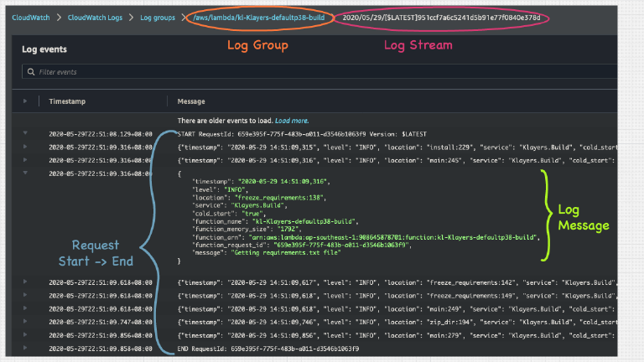This screenshot has height=362, width=644.
Task: Expand the zip_dir:194 log event row
Action: [25, 321]
